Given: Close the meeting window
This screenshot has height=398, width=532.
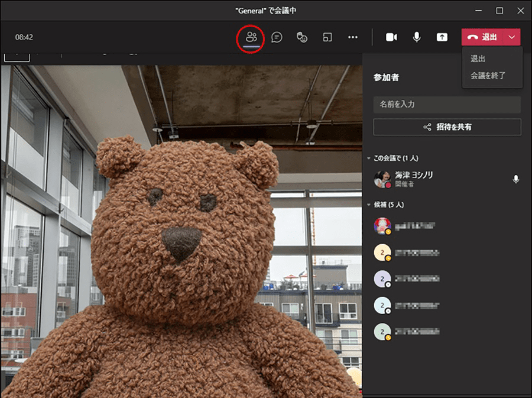Looking at the screenshot, I should (x=520, y=11).
